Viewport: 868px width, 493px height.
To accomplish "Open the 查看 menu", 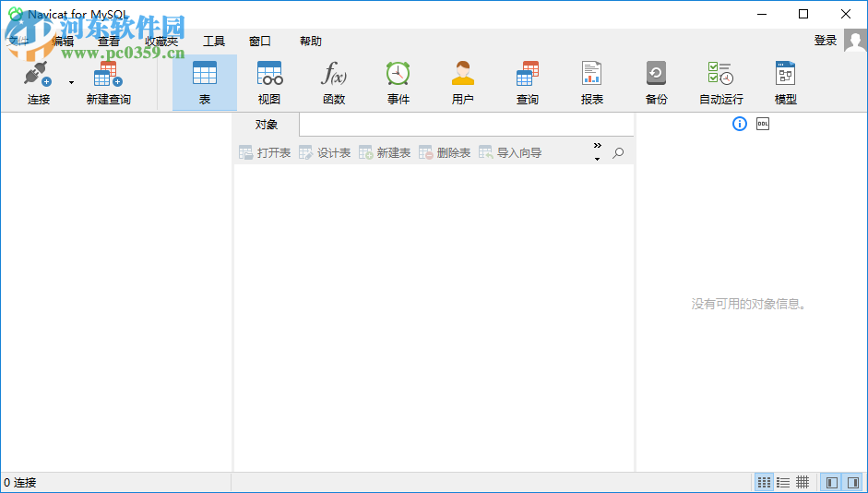I will [109, 41].
